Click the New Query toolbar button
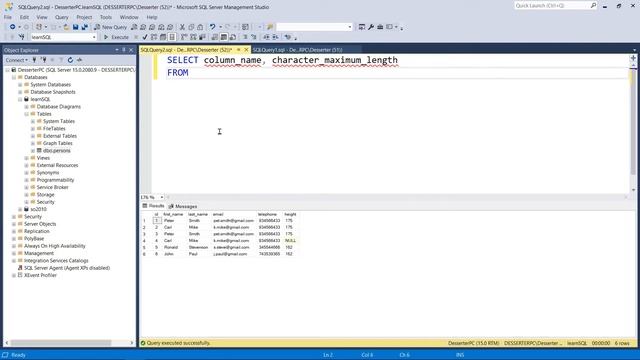This screenshot has height=360, width=640. tap(110, 27)
